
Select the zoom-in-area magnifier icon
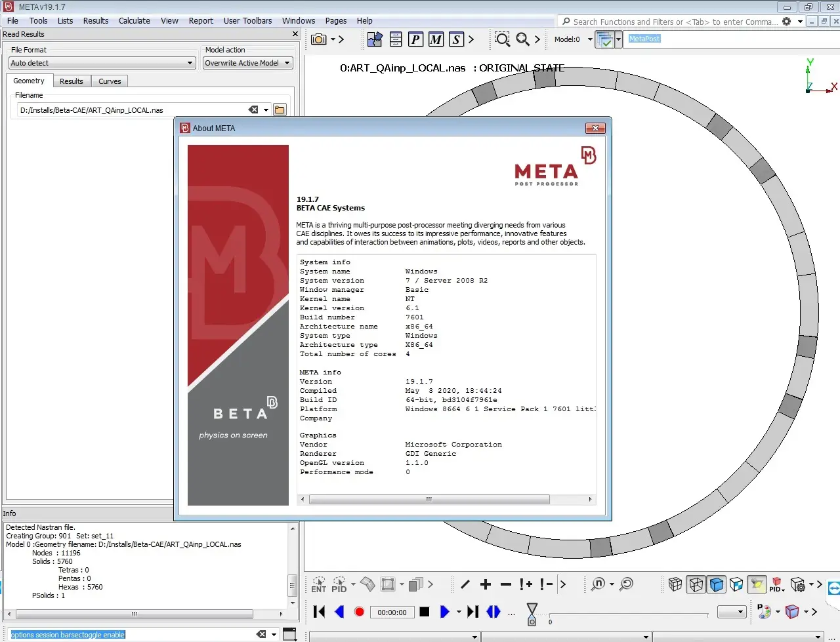pyautogui.click(x=502, y=39)
